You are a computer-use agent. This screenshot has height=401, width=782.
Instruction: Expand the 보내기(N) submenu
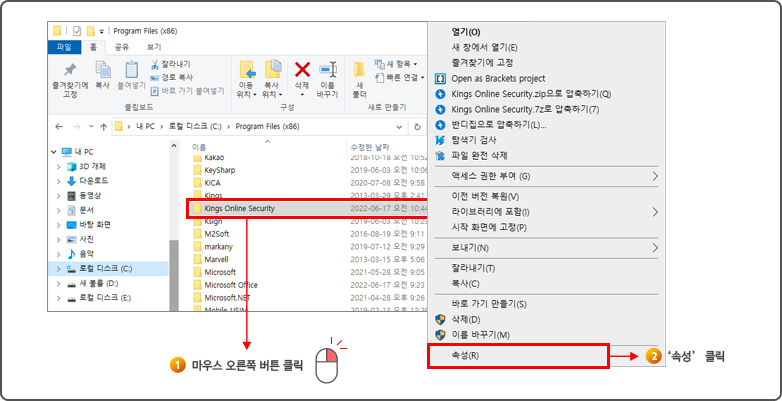(547, 248)
